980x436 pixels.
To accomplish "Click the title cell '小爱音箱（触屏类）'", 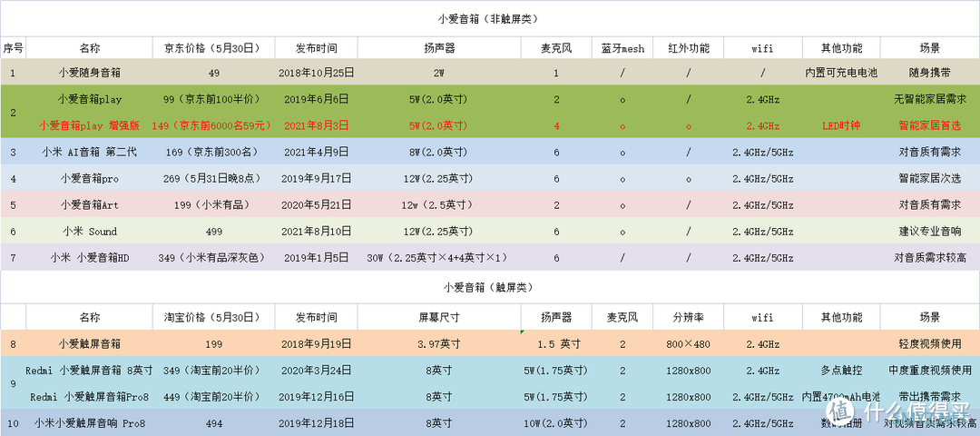I will pos(489,288).
